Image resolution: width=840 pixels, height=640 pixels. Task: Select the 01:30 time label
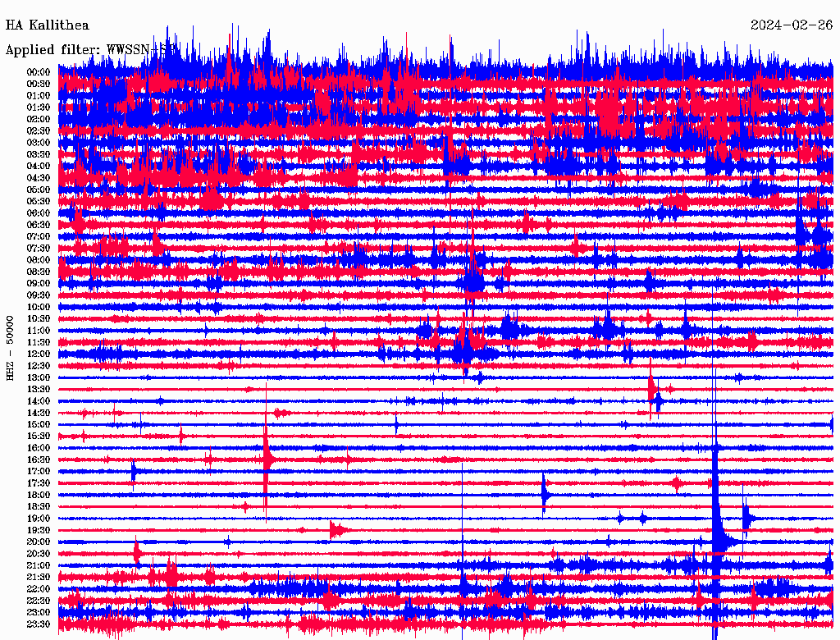click(39, 107)
